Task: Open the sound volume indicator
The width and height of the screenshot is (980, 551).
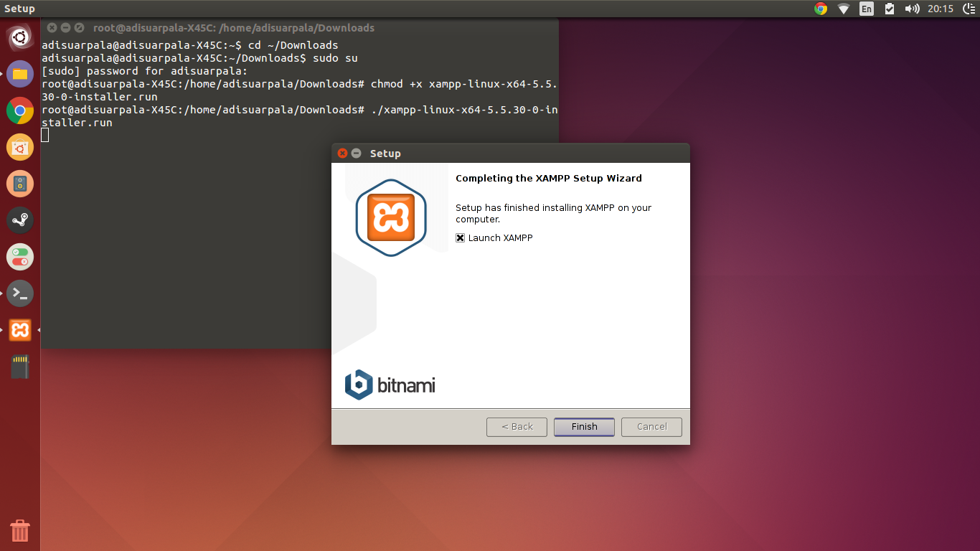Action: [x=912, y=9]
